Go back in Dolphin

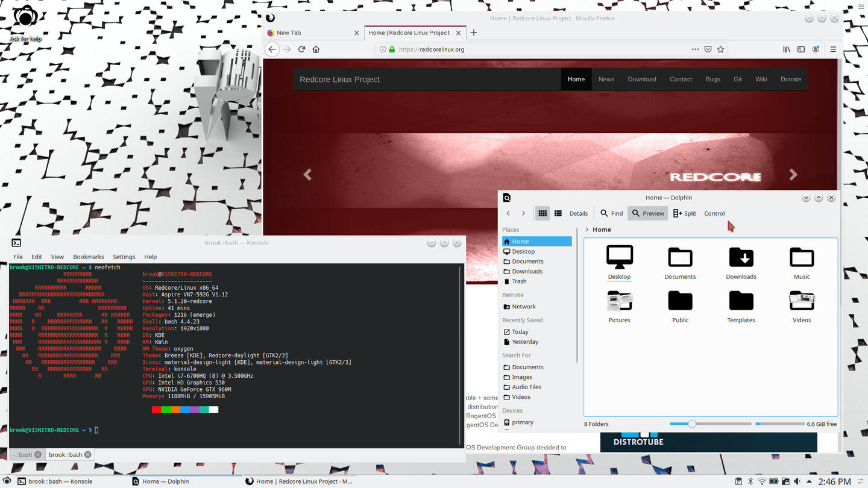tap(508, 213)
